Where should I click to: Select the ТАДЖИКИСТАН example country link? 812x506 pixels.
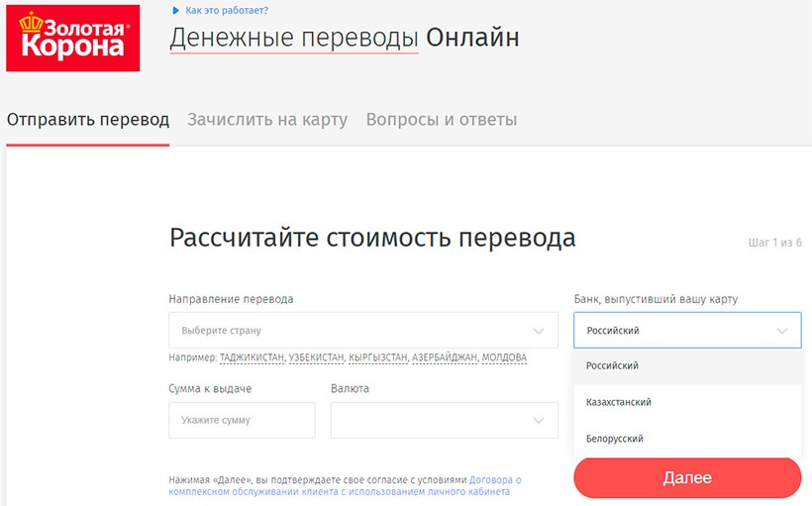252,357
